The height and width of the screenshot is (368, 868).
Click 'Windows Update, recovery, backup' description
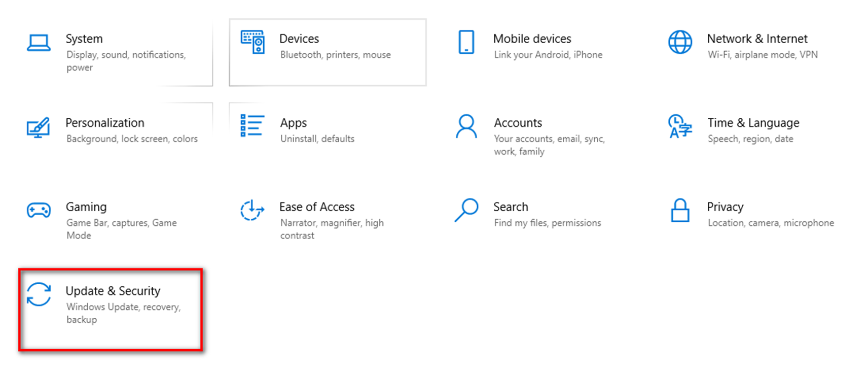[124, 313]
